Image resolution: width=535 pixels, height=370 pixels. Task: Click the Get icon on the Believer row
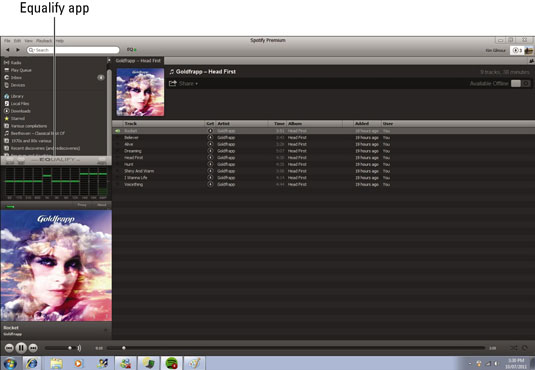(x=210, y=138)
